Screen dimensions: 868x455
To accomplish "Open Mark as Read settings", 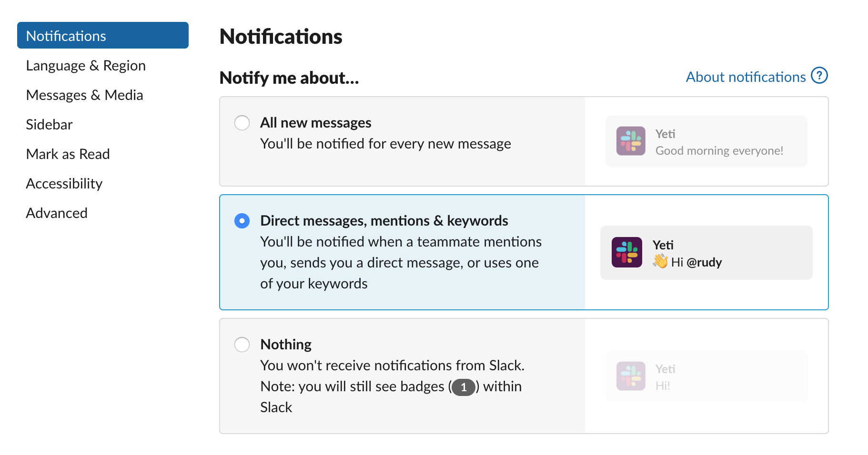I will [x=68, y=154].
